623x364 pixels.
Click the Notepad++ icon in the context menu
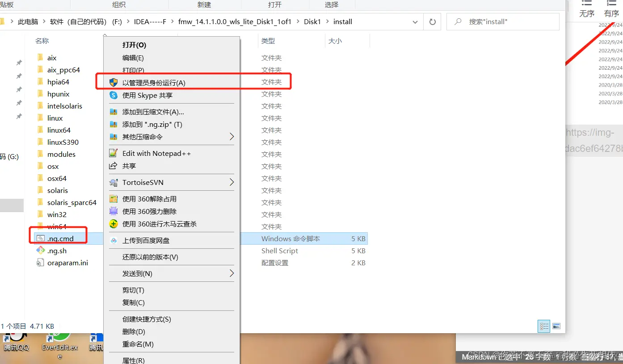pyautogui.click(x=113, y=153)
